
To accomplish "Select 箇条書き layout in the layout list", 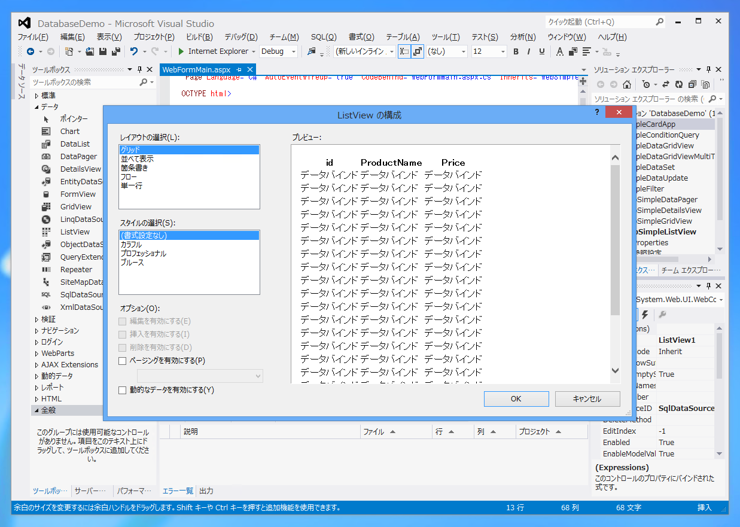I will 135,167.
